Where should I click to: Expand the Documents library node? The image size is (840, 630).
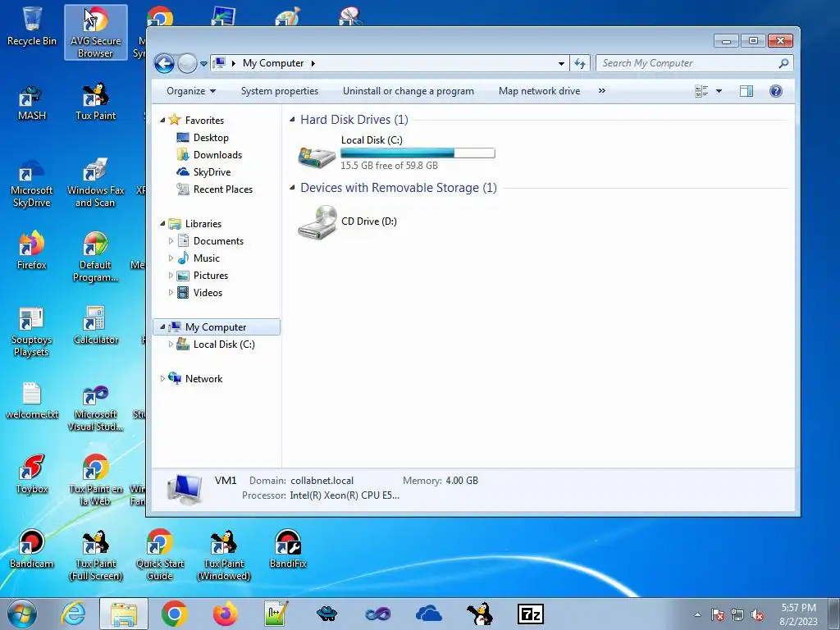[171, 241]
